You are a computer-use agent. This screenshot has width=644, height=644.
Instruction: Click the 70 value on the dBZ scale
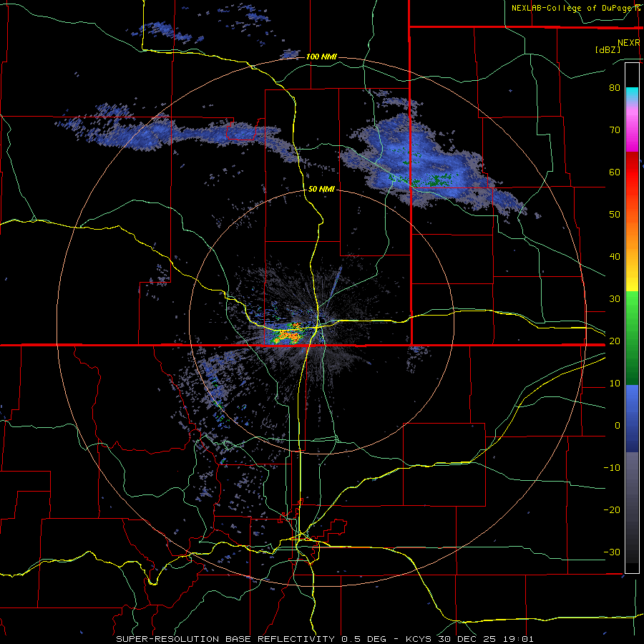[615, 130]
